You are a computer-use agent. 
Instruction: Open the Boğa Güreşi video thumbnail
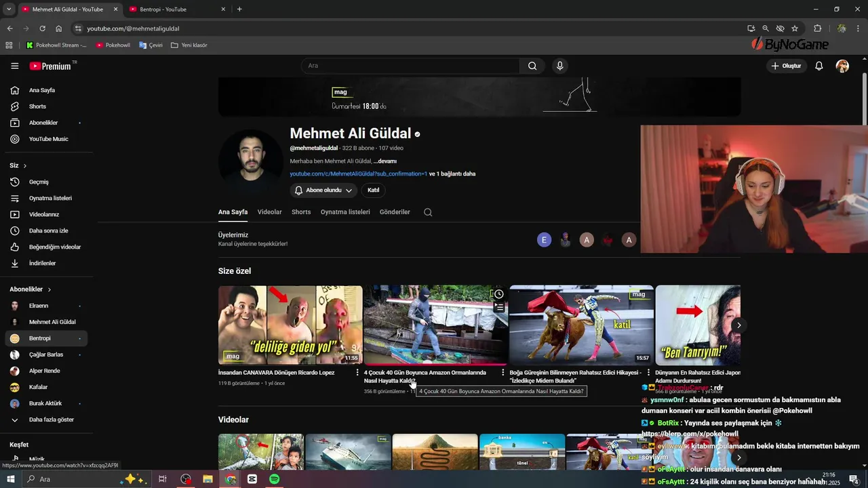click(x=581, y=325)
